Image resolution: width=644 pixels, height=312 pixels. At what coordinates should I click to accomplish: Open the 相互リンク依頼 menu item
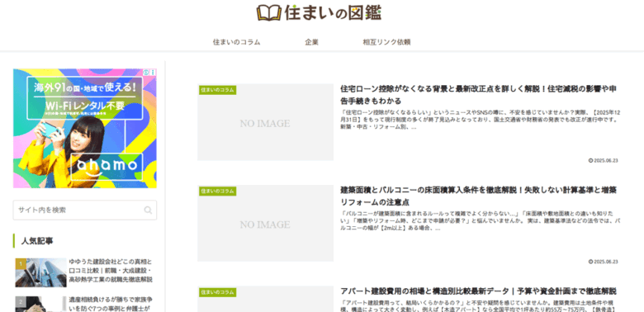tap(386, 42)
